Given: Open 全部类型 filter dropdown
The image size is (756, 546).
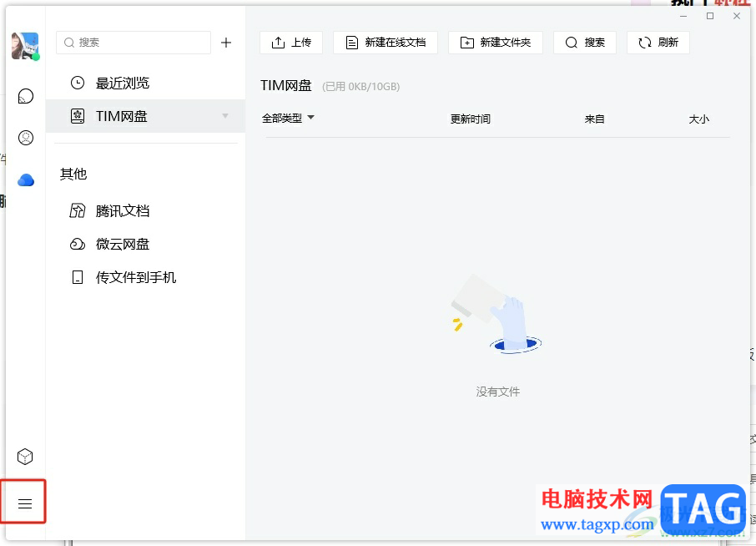Looking at the screenshot, I should point(288,119).
